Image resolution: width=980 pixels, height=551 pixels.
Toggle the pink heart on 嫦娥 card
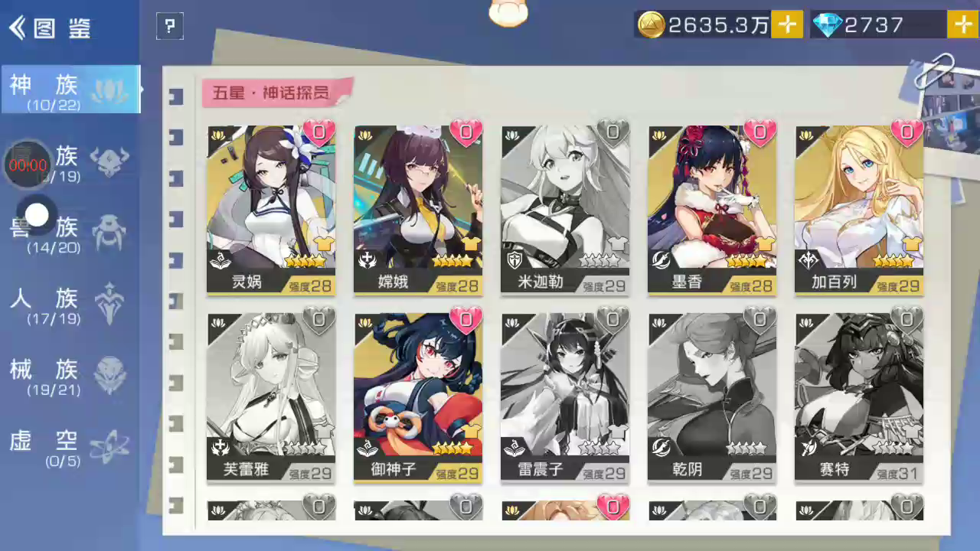465,132
